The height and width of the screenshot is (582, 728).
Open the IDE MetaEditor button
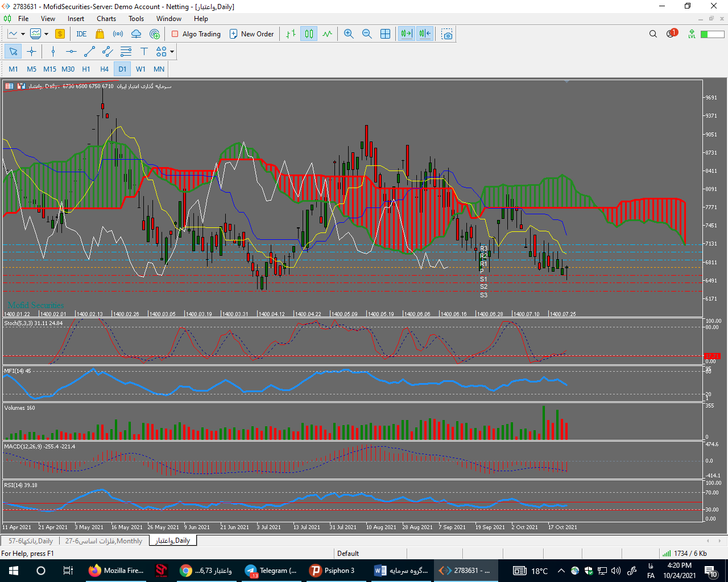(x=81, y=34)
